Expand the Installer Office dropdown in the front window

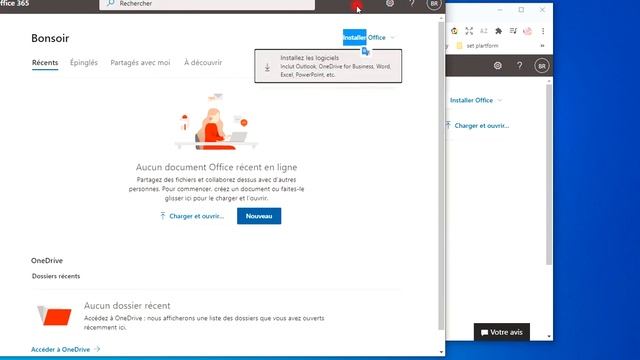(392, 38)
